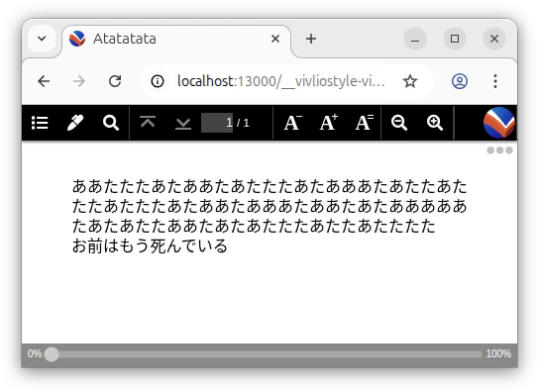
Task: Open the Vivliostyle logo menu
Action: coord(498,123)
